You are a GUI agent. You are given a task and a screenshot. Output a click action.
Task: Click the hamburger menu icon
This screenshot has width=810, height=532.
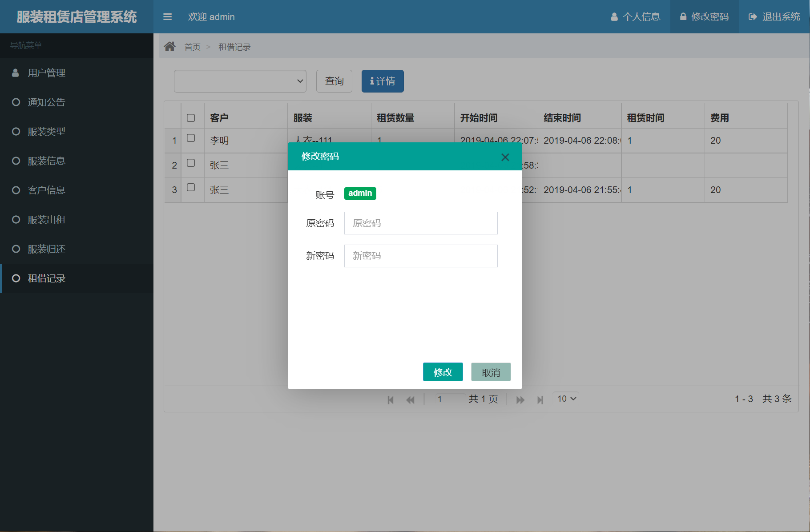(168, 16)
